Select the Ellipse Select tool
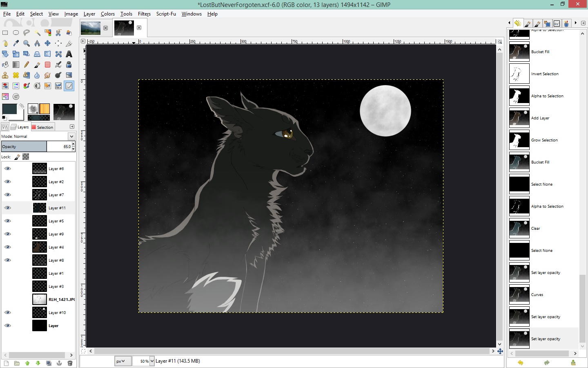588x368 pixels. 16,32
